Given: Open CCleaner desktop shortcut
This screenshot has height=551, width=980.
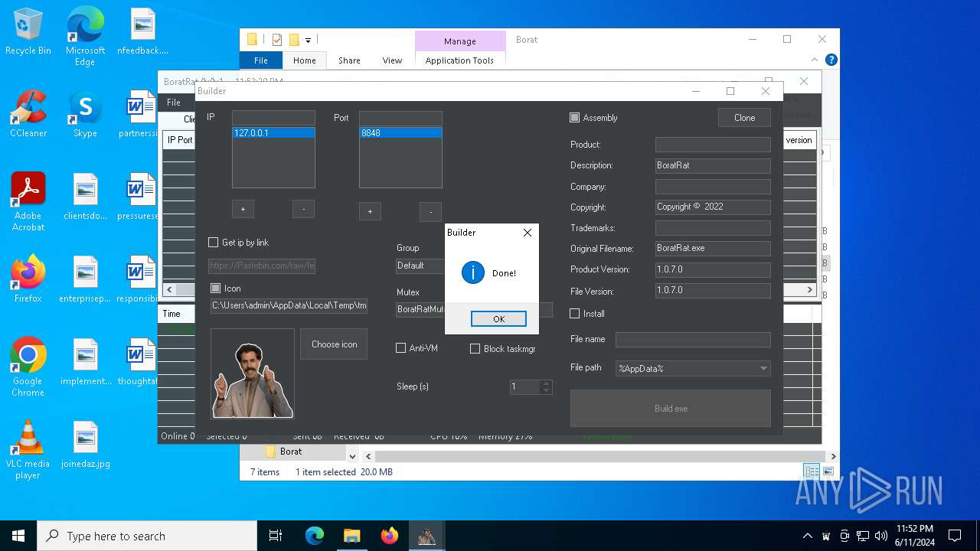Looking at the screenshot, I should pyautogui.click(x=28, y=115).
